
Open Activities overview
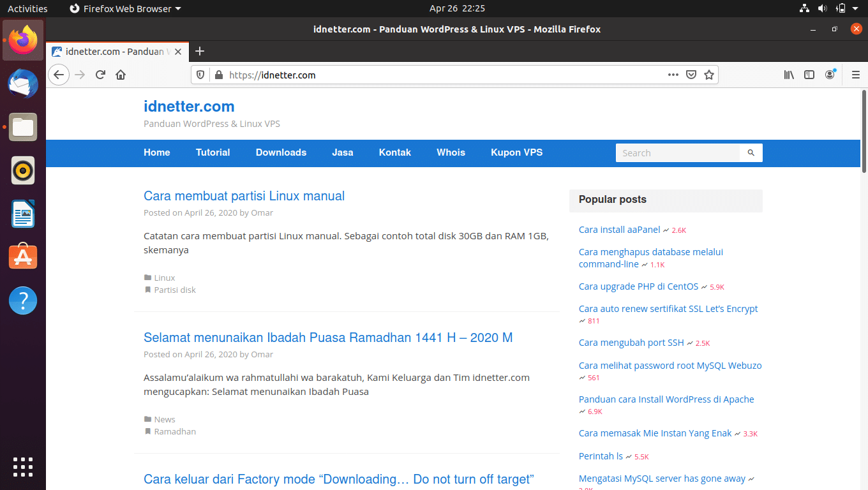point(27,8)
